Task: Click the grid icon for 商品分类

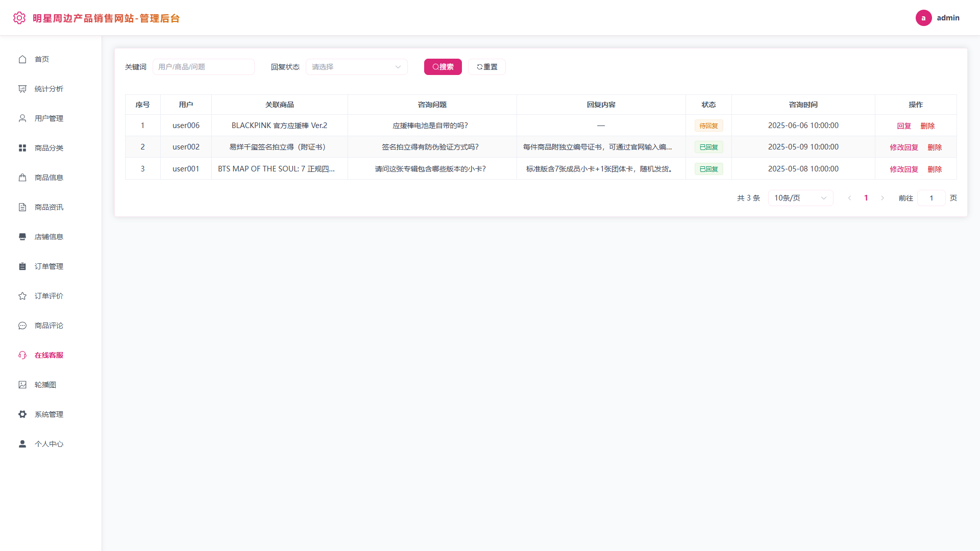Action: coord(22,148)
